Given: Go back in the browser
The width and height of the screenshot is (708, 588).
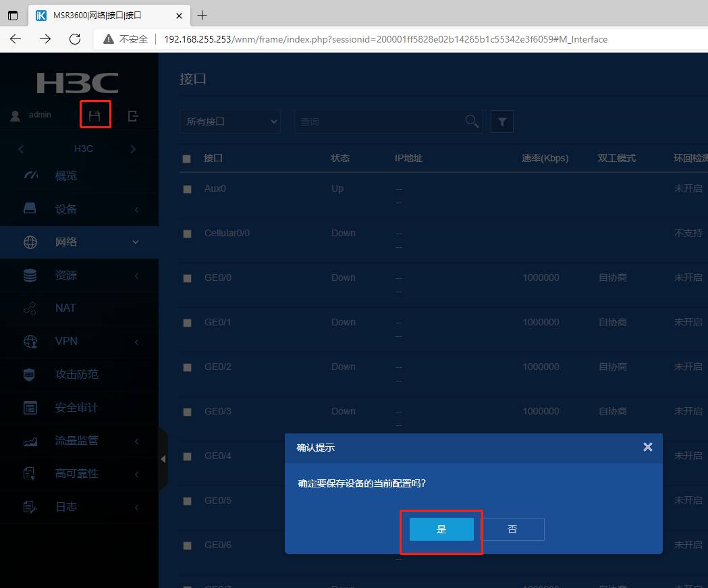Looking at the screenshot, I should coord(16,39).
